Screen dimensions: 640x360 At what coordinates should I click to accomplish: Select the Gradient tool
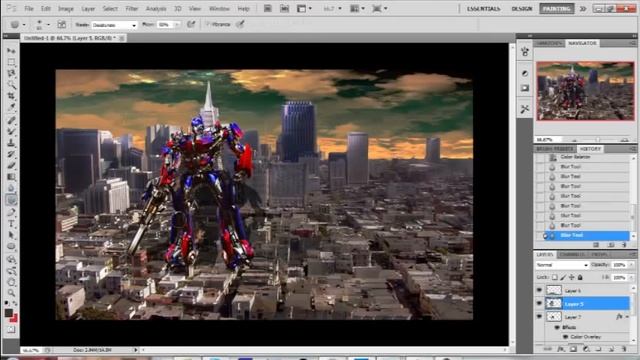(x=11, y=177)
